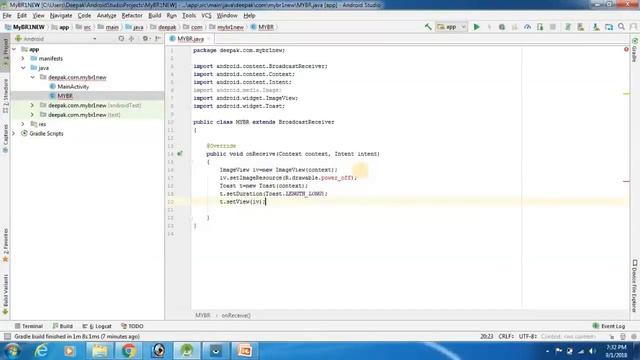Toggle the Favorites tool window sidebar tab
640x360 pixels.
5,245
